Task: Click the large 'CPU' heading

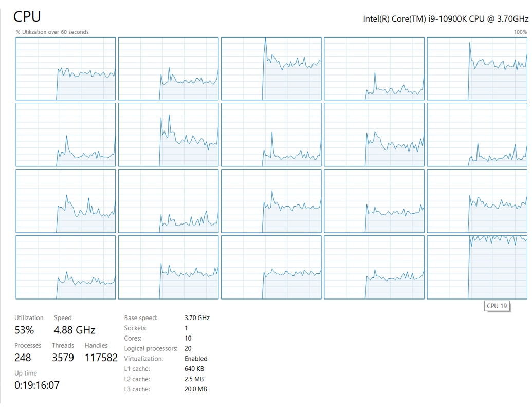Action: click(x=27, y=16)
